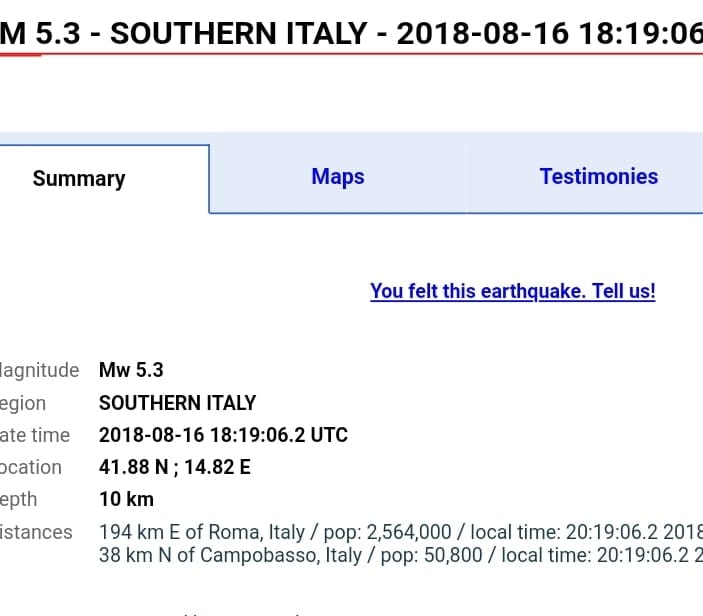This screenshot has height=616, width=703.
Task: Open the Testimonies tab
Action: click(598, 177)
